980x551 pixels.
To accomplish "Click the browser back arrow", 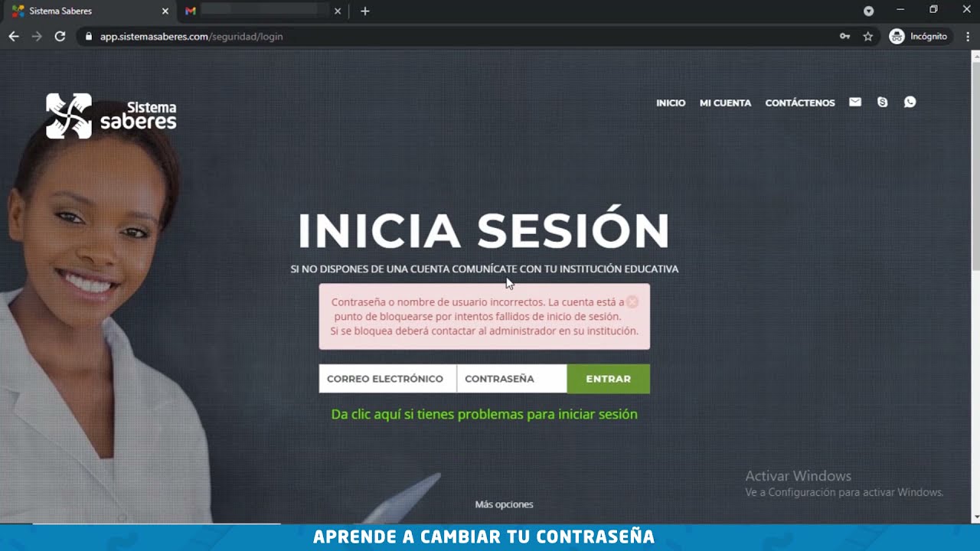I will tap(14, 36).
